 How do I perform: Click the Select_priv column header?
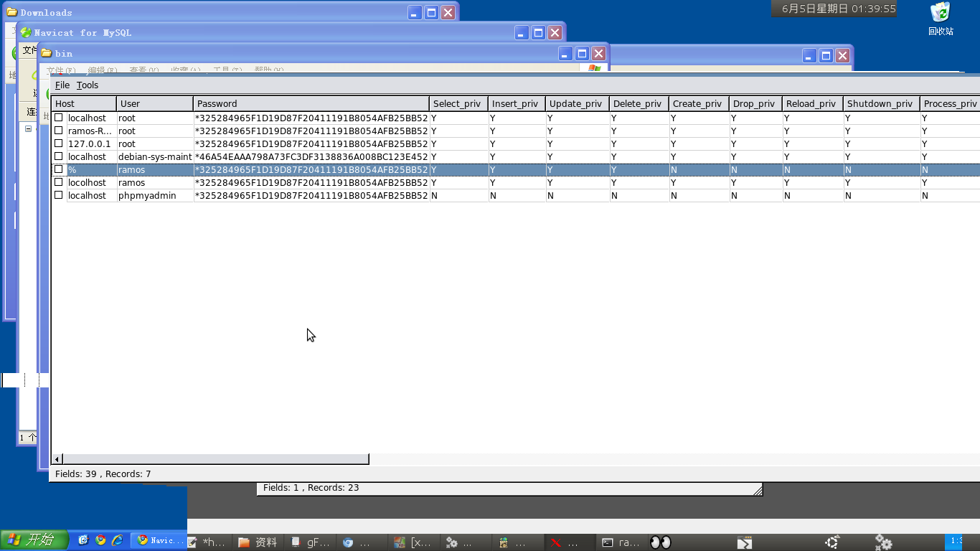459,103
